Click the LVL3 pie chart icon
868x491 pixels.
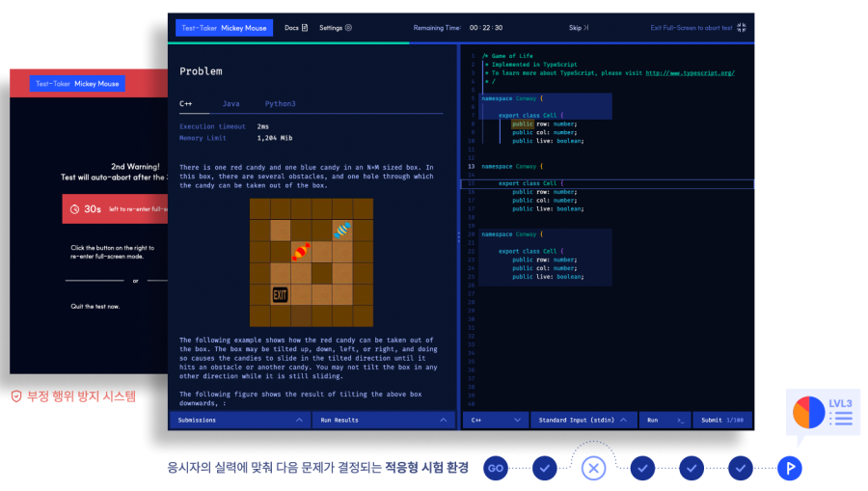[x=809, y=413]
